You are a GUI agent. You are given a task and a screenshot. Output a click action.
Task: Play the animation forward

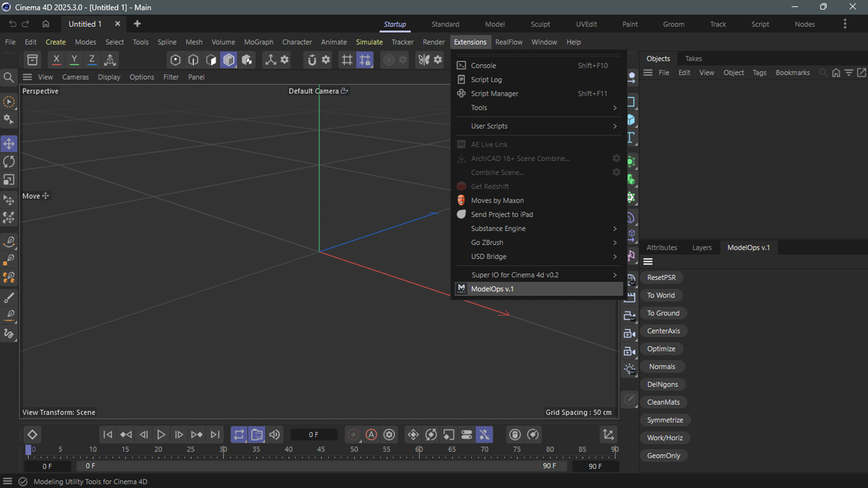(x=161, y=435)
